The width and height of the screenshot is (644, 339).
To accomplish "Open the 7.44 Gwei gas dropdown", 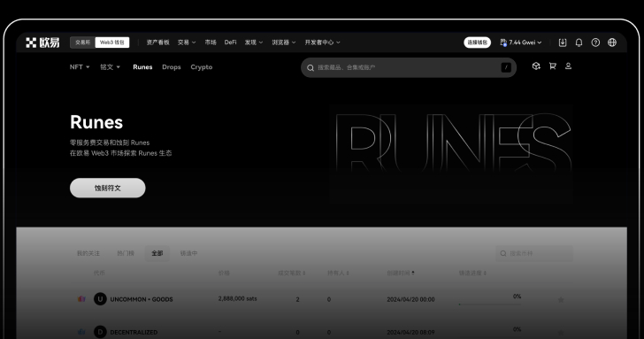I will pos(521,42).
